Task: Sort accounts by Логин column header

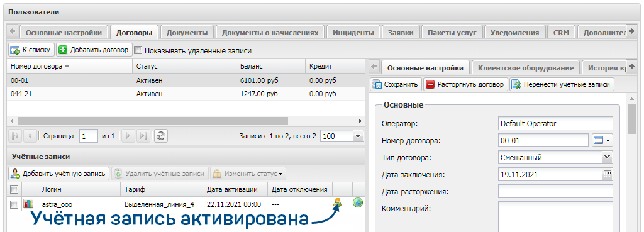Action: pyautogui.click(x=79, y=189)
